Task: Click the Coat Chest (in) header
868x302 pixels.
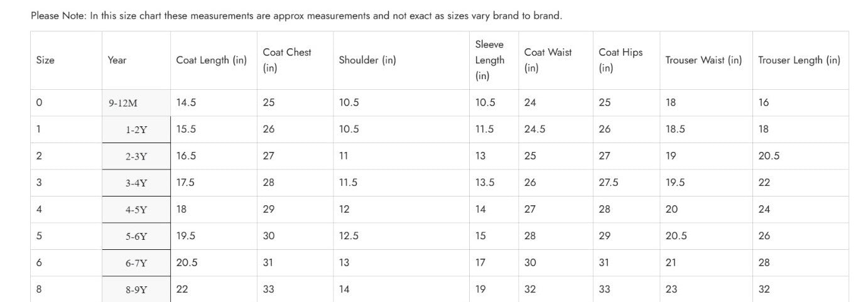Action: pyautogui.click(x=287, y=60)
